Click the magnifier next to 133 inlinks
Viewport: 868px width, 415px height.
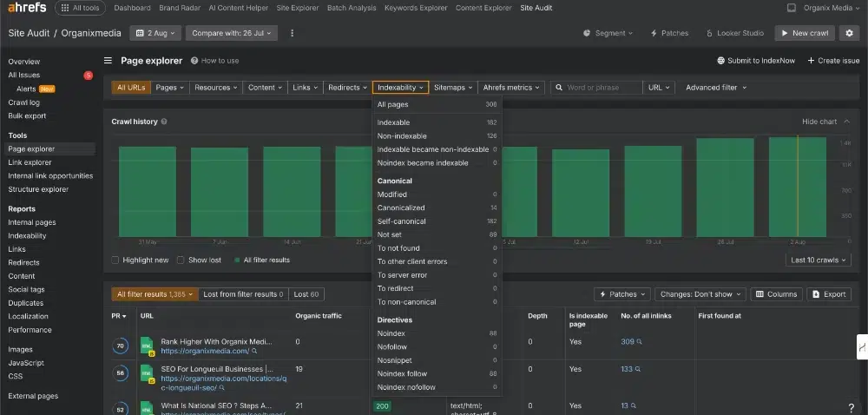tap(638, 369)
